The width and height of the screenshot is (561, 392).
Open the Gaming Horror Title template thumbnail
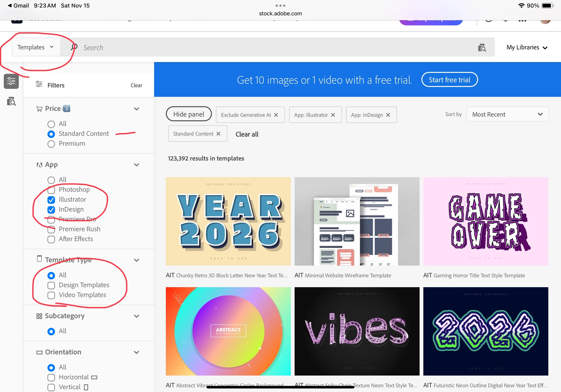(486, 221)
